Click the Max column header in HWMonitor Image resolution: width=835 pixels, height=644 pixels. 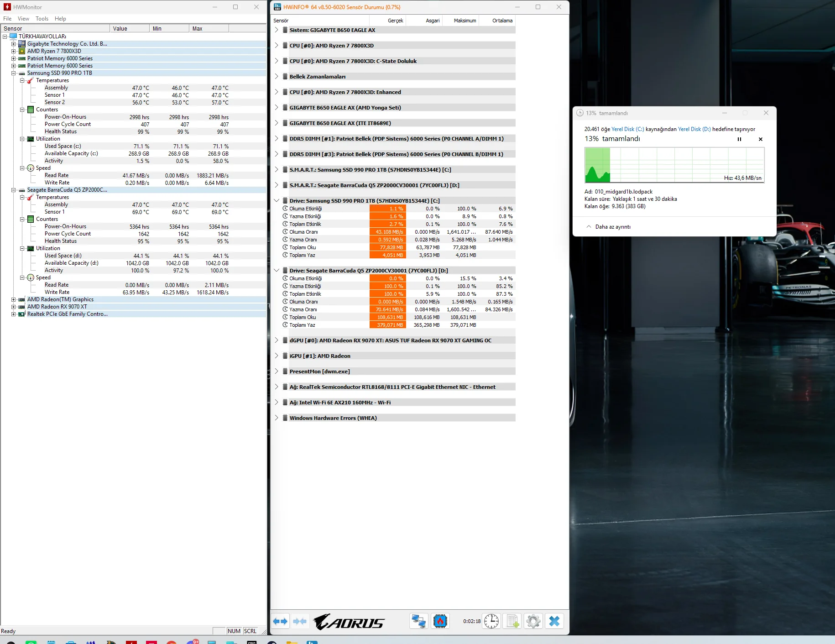pos(209,28)
